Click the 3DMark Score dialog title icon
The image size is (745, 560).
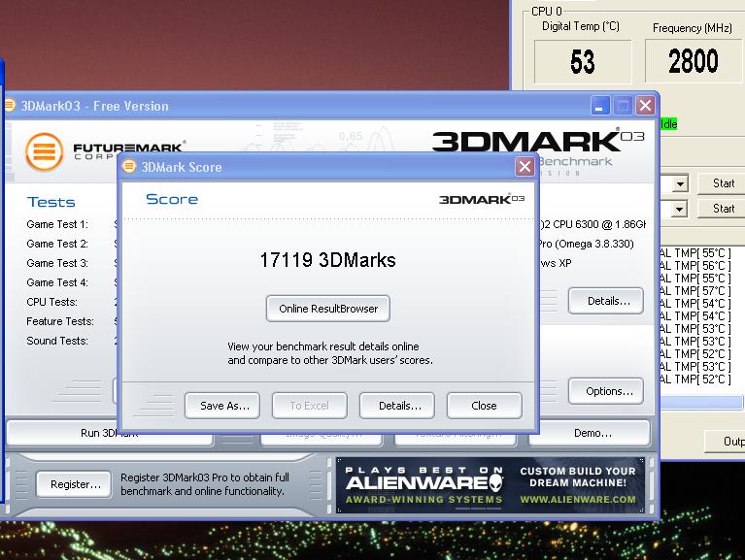[129, 166]
